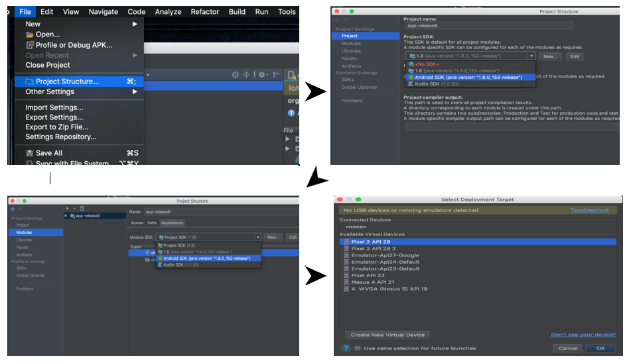Click 'New...' next to the Module SDK combo
The width and height of the screenshot is (631, 364).
(x=273, y=237)
